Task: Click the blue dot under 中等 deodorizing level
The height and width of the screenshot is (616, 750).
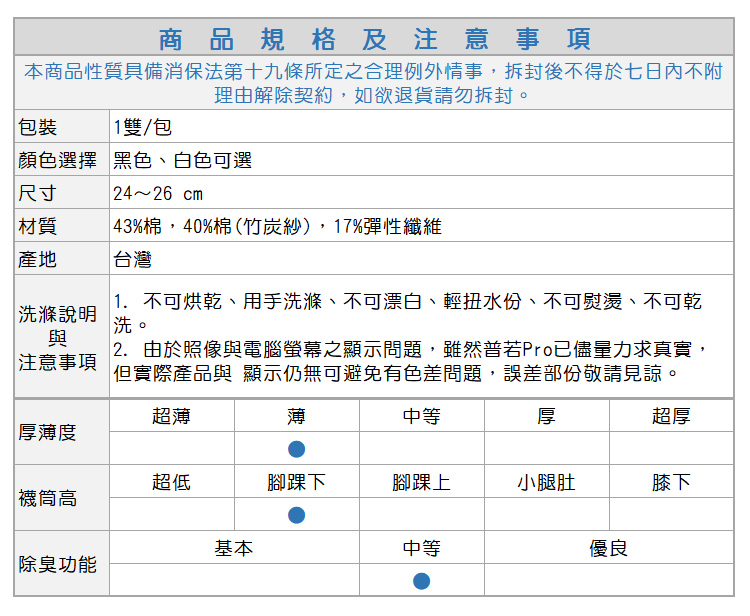Action: point(421,581)
